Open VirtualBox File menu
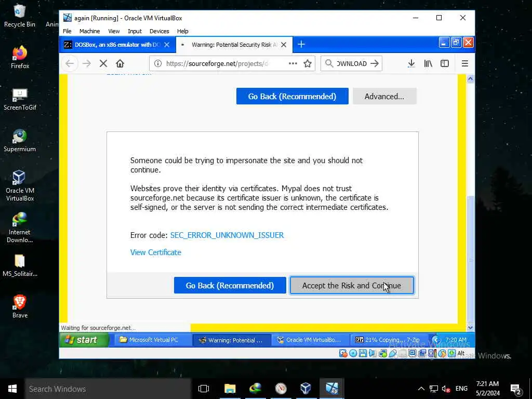The width and height of the screenshot is (532, 399). (67, 31)
